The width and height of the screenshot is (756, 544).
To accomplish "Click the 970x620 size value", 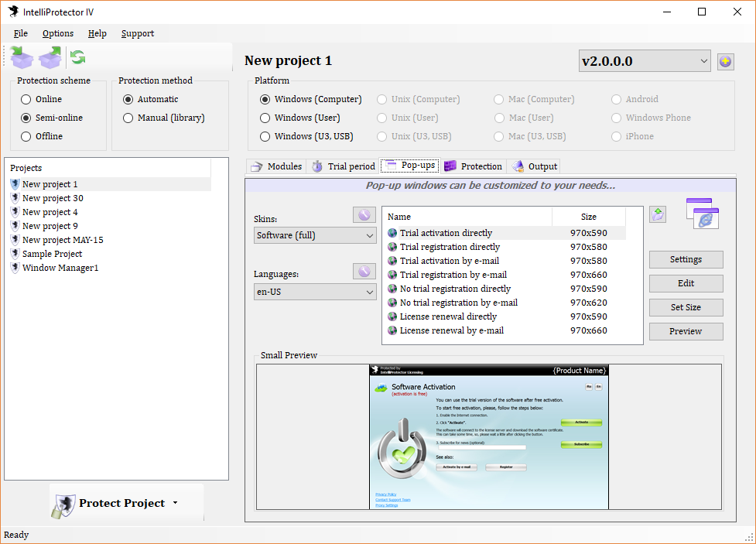I will click(x=589, y=303).
